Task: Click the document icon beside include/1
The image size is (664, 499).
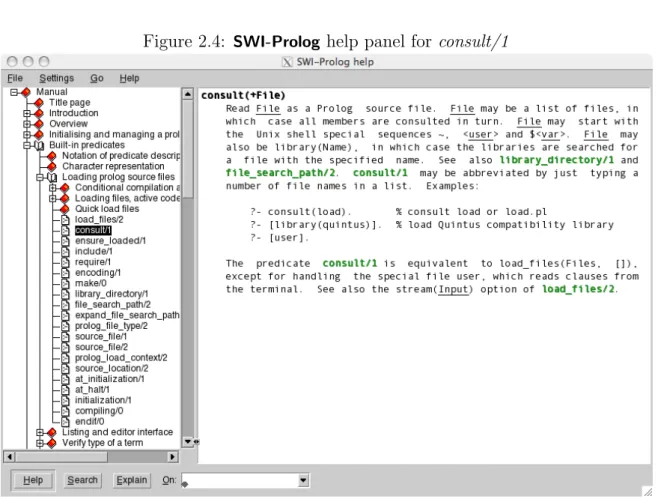Action: [x=65, y=252]
